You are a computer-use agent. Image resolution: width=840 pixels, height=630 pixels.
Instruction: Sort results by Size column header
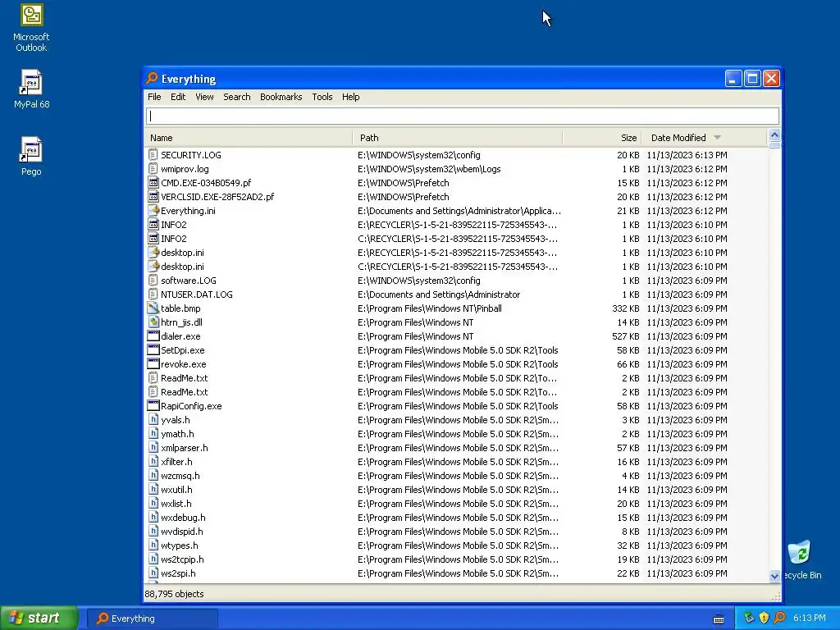click(x=602, y=138)
